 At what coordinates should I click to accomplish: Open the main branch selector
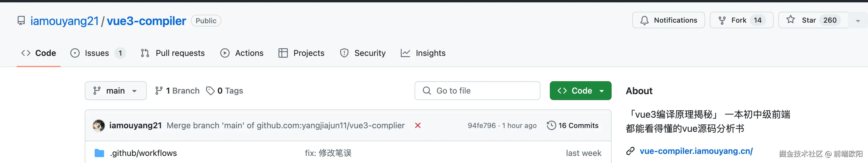pos(115,91)
